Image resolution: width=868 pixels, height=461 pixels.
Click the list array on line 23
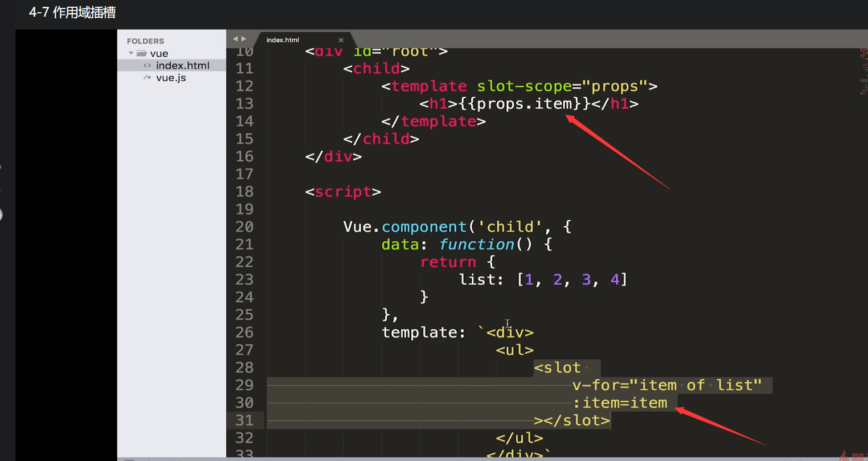543,280
